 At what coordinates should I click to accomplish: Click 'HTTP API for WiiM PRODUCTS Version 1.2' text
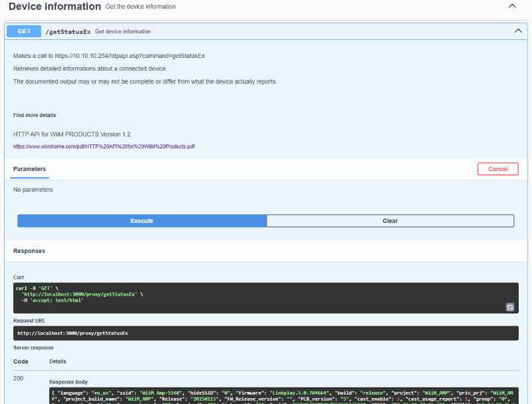click(72, 134)
